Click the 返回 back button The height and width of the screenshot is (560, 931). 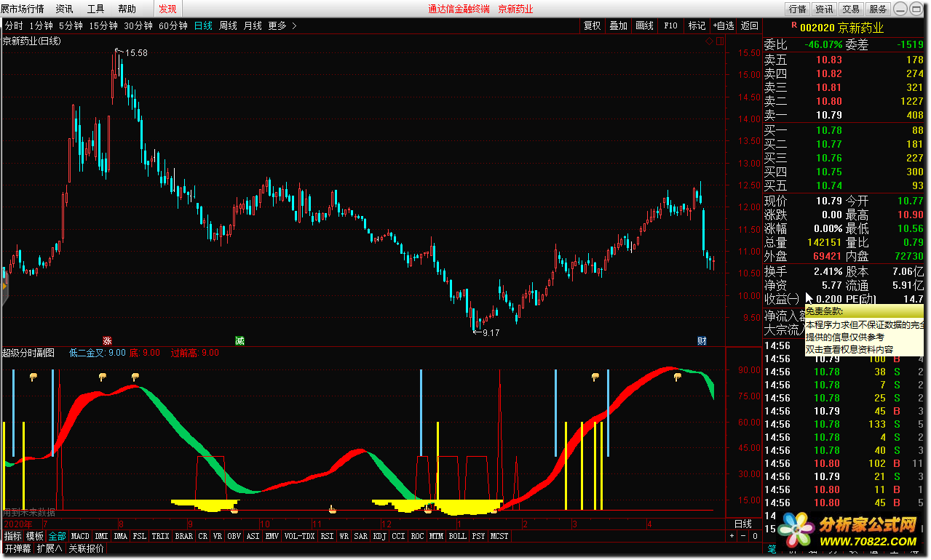point(749,25)
